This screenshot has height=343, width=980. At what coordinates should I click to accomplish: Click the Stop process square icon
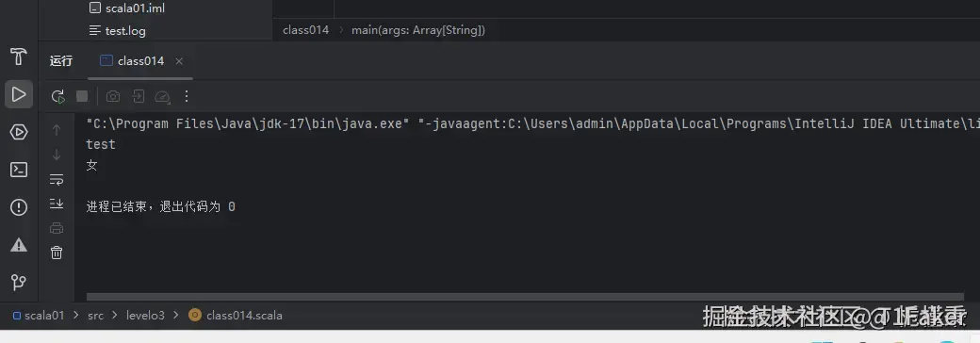(82, 96)
